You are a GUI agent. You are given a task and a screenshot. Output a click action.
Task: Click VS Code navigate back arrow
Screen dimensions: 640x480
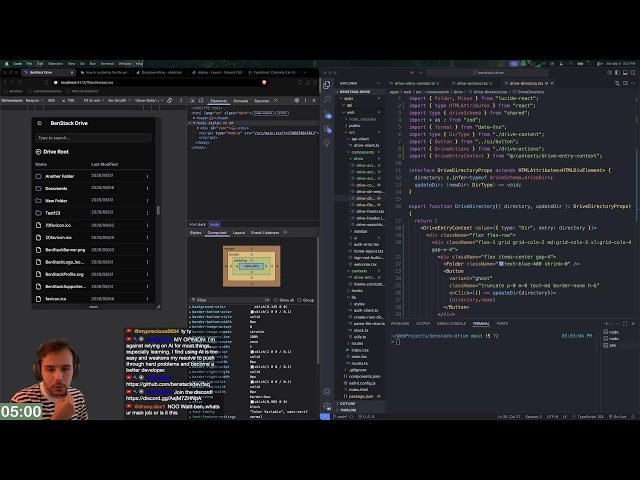pyautogui.click(x=412, y=73)
